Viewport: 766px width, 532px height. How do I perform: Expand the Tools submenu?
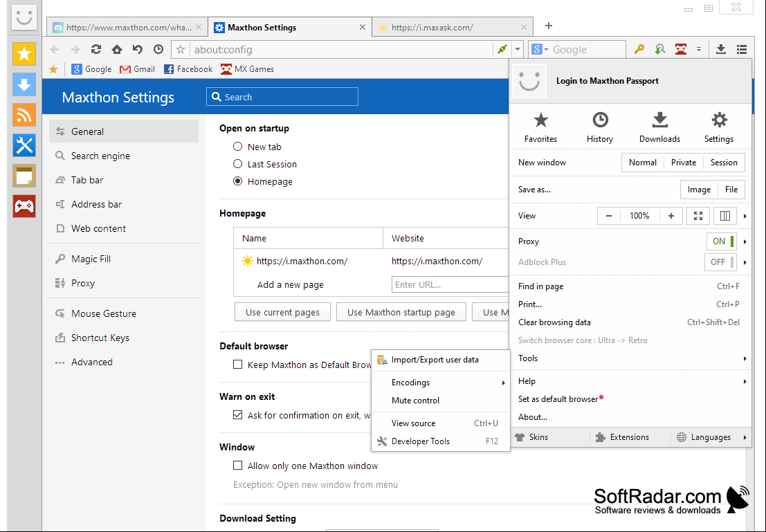[630, 358]
